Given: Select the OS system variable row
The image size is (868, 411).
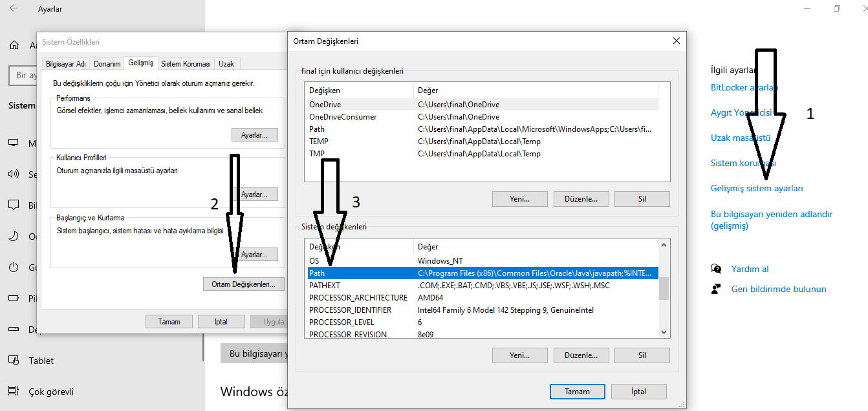Looking at the screenshot, I should pos(483,260).
